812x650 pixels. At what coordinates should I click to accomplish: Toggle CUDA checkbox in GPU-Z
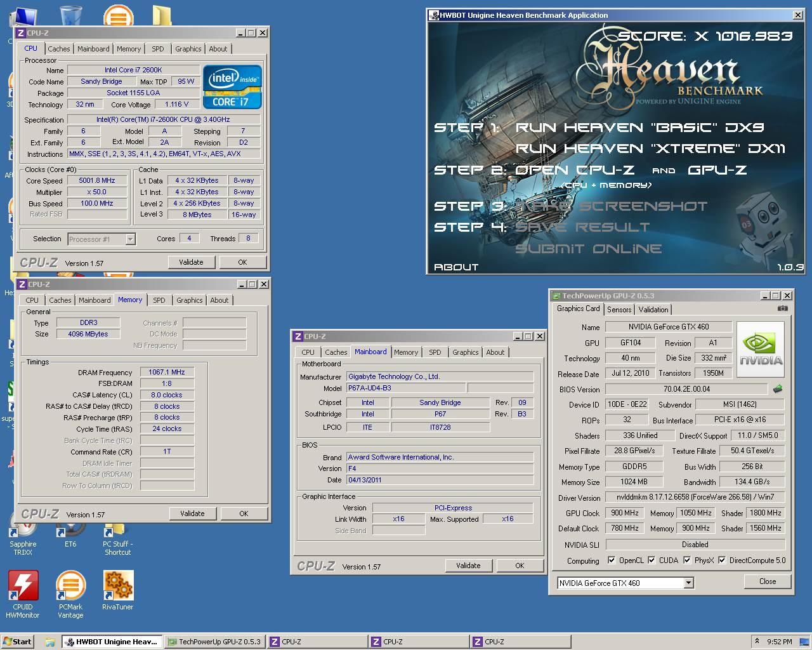(x=652, y=560)
